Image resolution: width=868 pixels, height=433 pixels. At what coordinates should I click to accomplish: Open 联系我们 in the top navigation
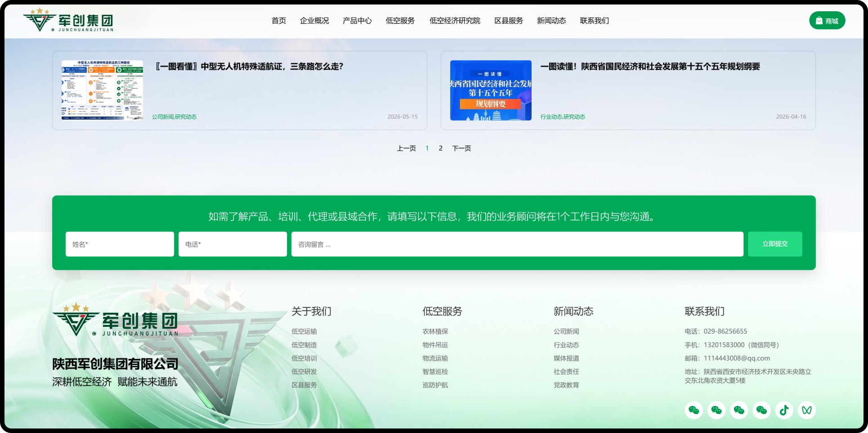pos(595,21)
